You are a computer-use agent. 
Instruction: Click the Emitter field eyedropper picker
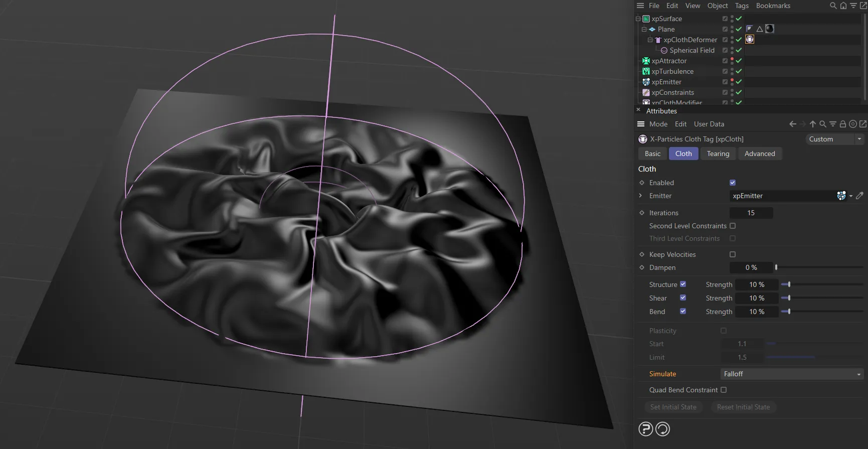(x=860, y=196)
